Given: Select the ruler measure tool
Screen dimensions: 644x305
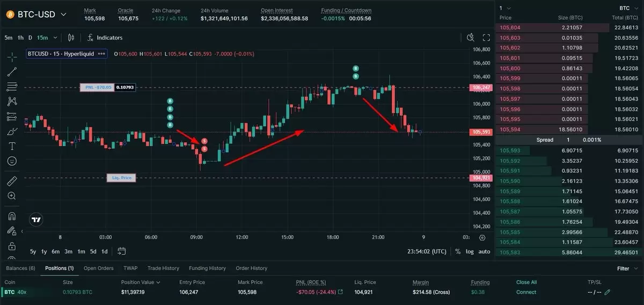Looking at the screenshot, I should (x=12, y=181).
